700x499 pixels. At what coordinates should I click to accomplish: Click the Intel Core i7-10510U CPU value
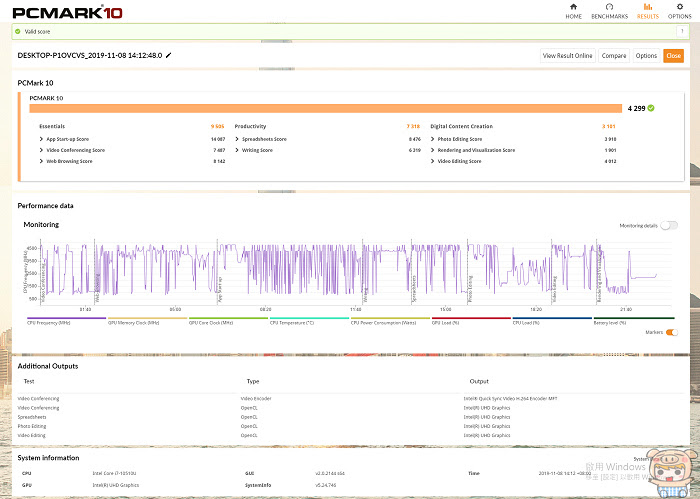114,473
